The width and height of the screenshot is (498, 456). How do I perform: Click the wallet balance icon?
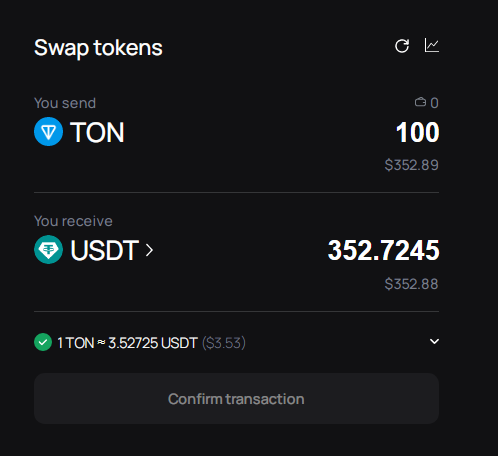click(420, 102)
